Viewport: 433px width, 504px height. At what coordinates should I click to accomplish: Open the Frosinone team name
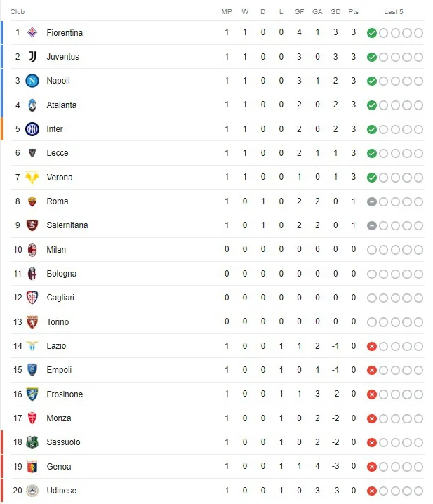(x=65, y=394)
